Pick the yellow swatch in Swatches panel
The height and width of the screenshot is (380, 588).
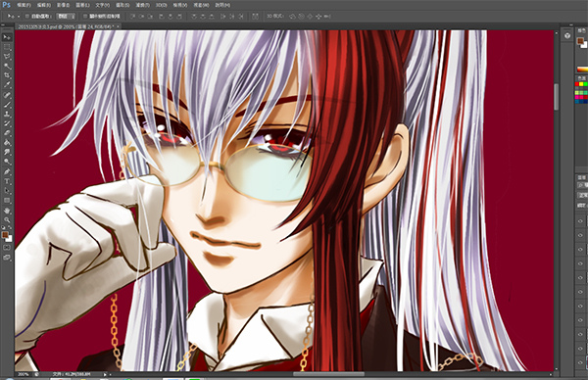(581, 84)
